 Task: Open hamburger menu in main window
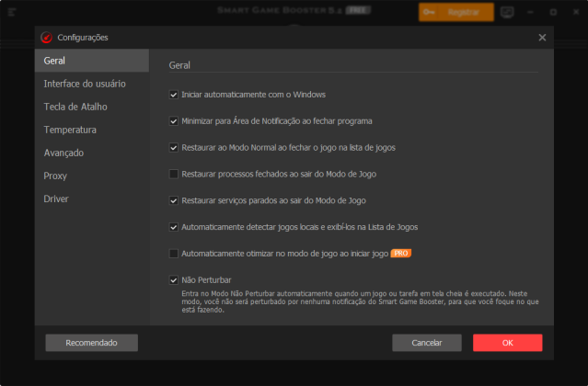[12, 12]
